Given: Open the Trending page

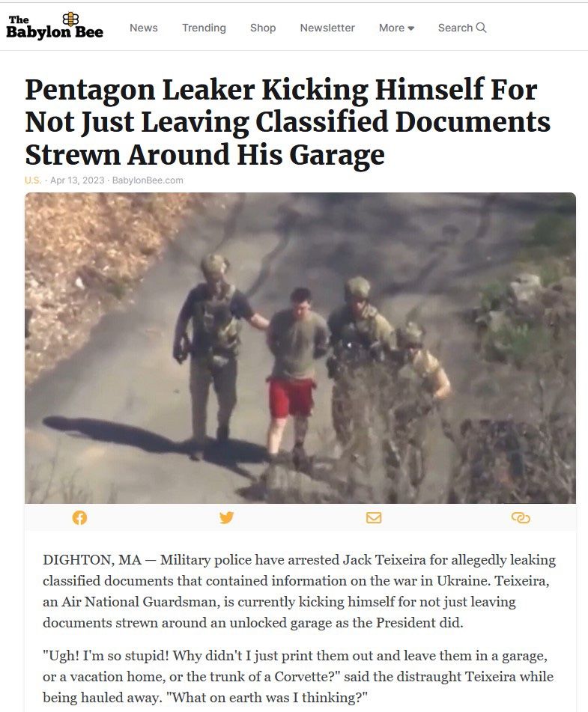Looking at the screenshot, I should (x=204, y=28).
